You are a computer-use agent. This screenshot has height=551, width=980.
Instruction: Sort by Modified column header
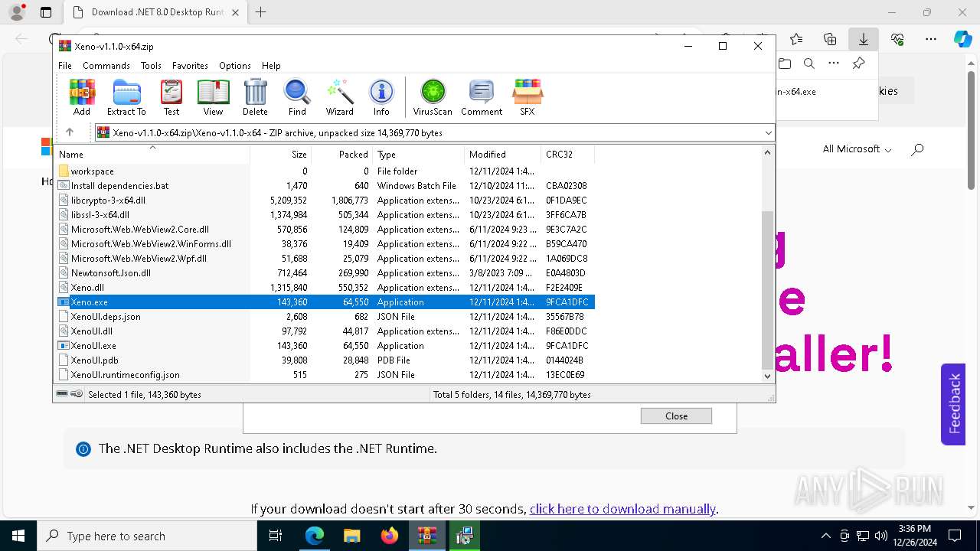pos(503,154)
